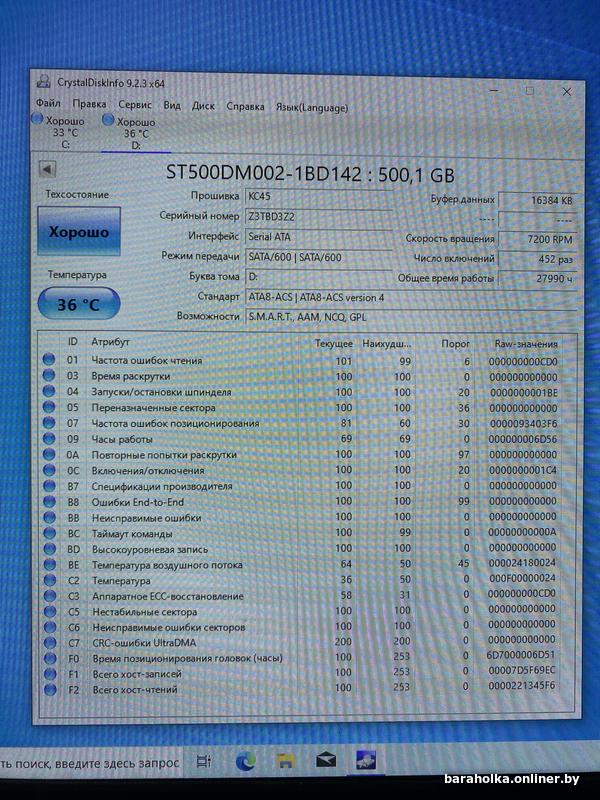Open the Правка menu
Viewport: 600px width, 800px height.
click(x=89, y=104)
